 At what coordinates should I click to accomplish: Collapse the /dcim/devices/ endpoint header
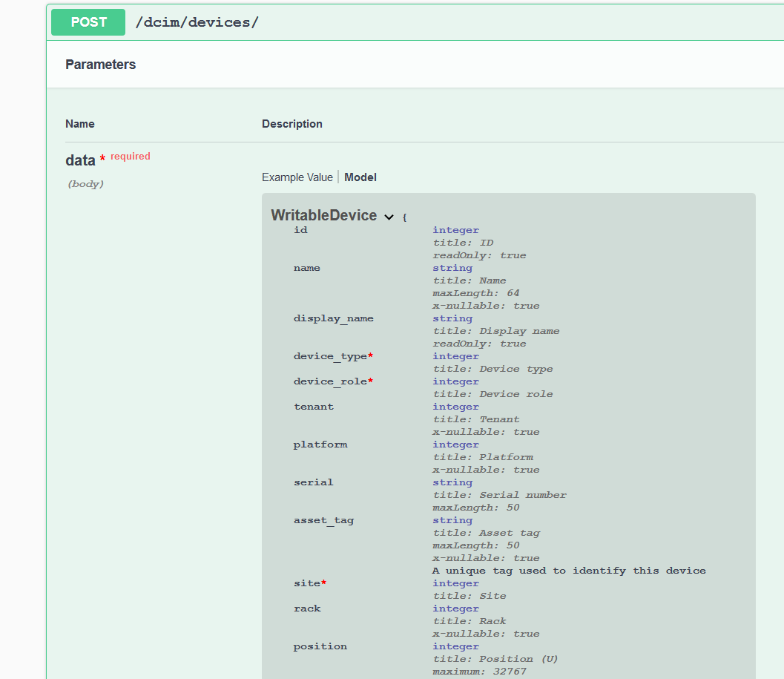point(197,22)
